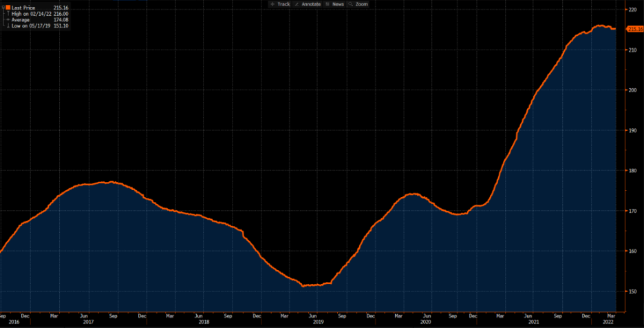Select the Last Price legend label

point(23,8)
